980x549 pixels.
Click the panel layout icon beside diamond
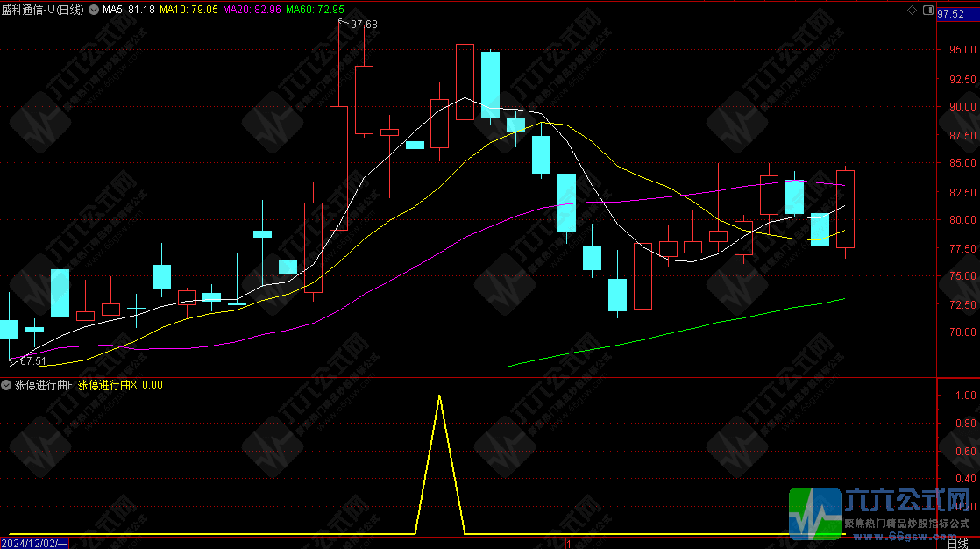[928, 10]
